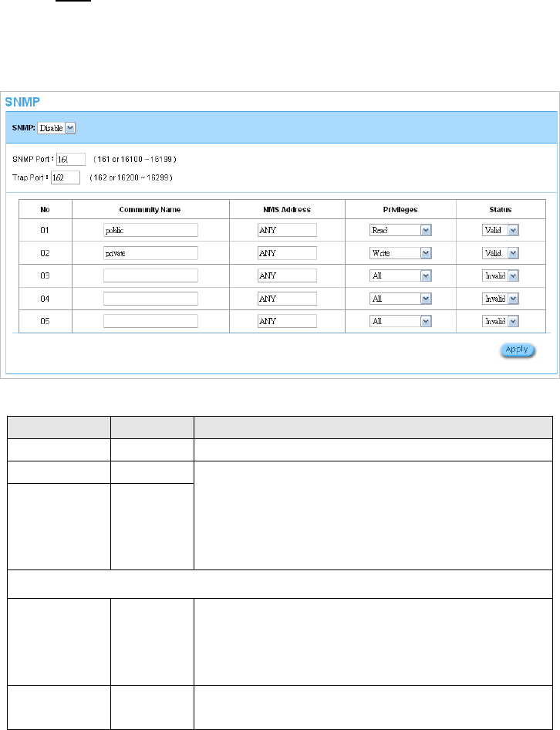Click the NMS Address field in row 01

287,230
